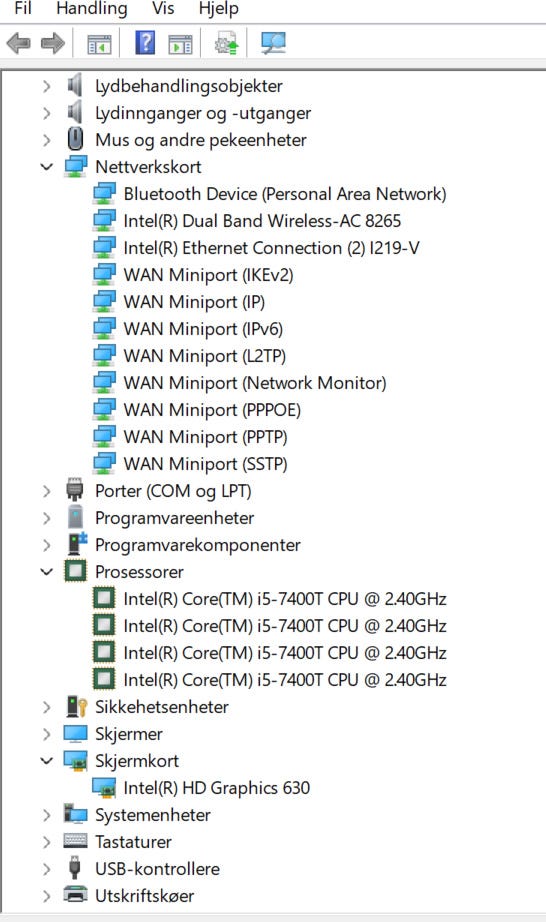Click the Forward arrow toolbar icon
Viewport: 546px width, 922px height.
53,43
